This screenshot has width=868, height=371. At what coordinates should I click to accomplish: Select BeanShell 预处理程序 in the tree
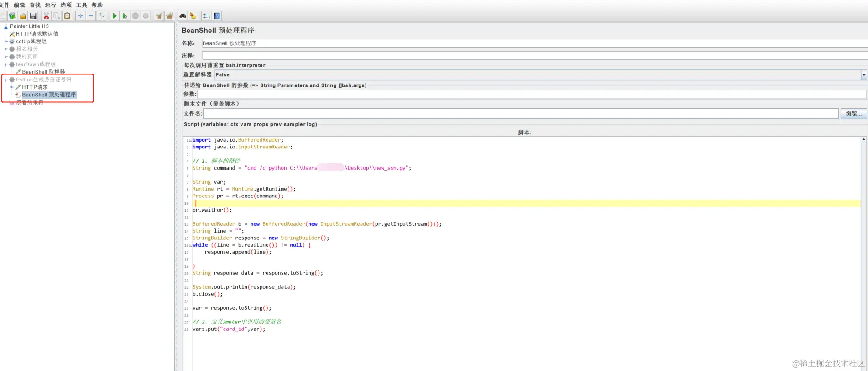tap(49, 95)
